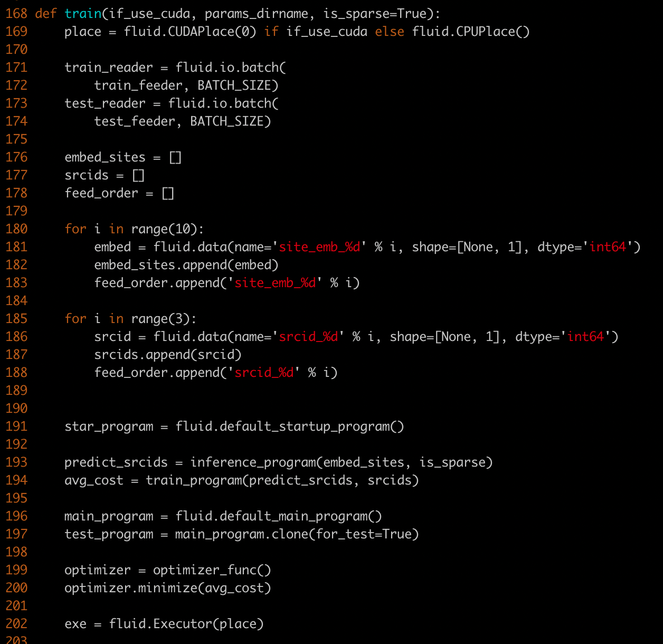Click 'fluid.CUDAPlace(0)' on line 169
The height and width of the screenshot is (644, 663).
click(190, 31)
